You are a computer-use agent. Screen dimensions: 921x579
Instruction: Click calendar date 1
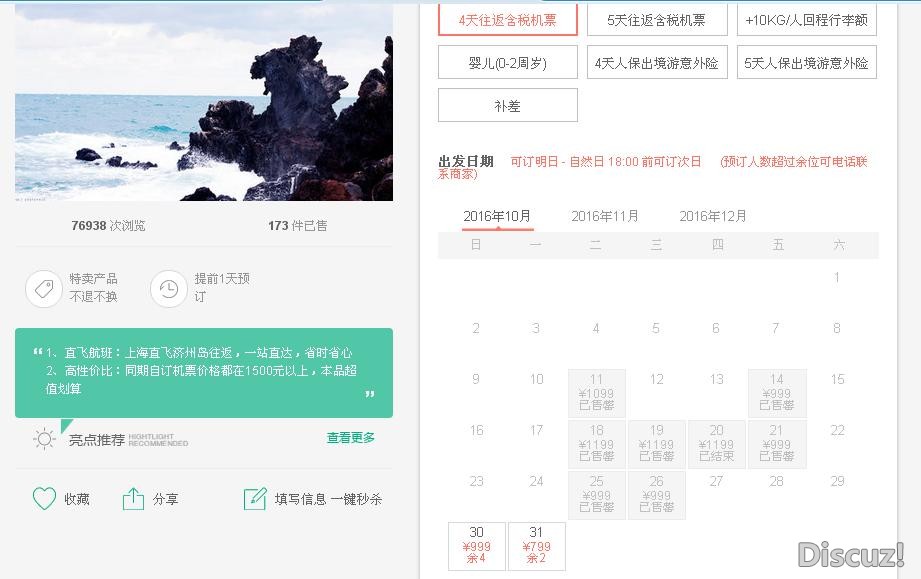pos(836,277)
